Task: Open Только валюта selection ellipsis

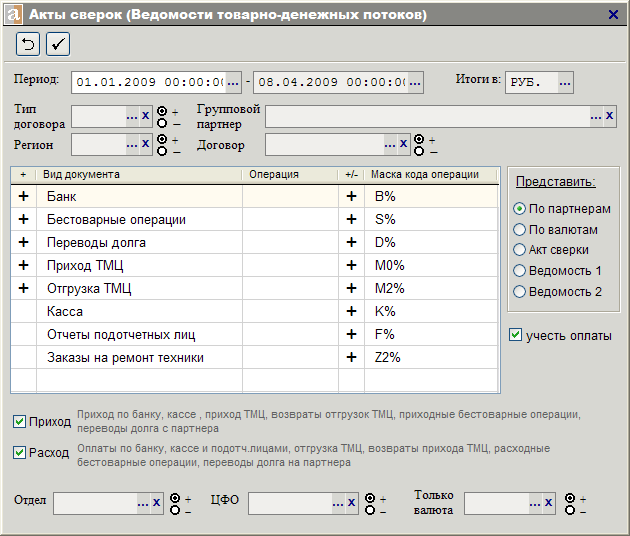Action: 535,503
